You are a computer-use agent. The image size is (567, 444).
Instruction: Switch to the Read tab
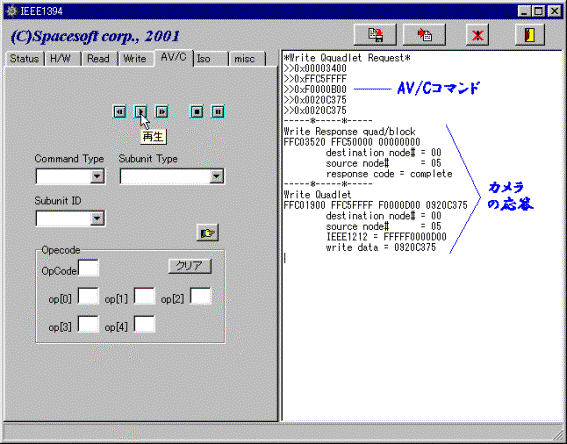[98, 59]
